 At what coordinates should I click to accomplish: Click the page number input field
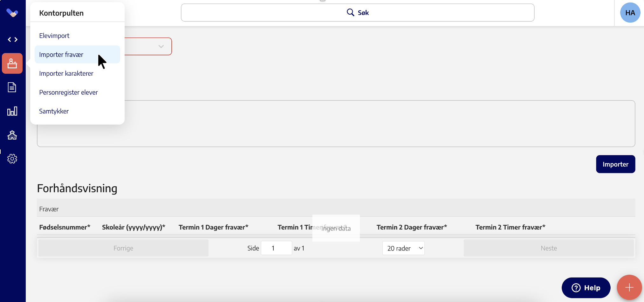pyautogui.click(x=276, y=248)
